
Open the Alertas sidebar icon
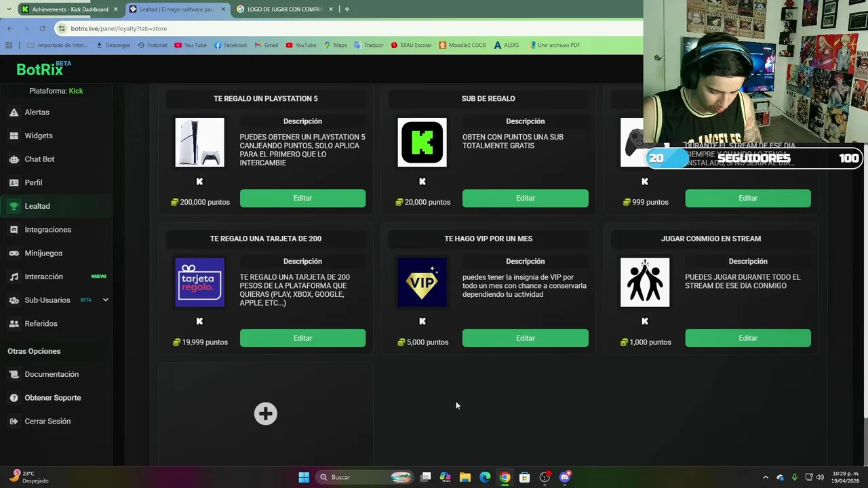tap(14, 113)
